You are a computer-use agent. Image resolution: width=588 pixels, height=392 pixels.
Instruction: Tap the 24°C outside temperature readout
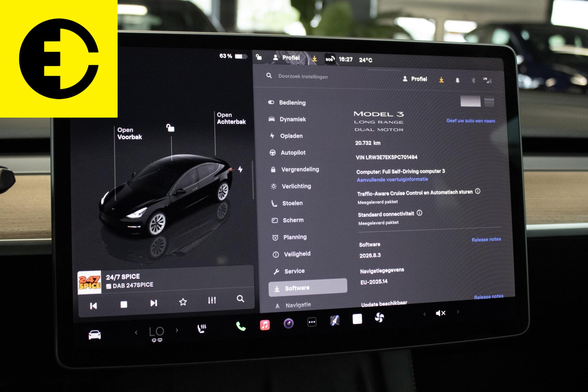point(366,60)
